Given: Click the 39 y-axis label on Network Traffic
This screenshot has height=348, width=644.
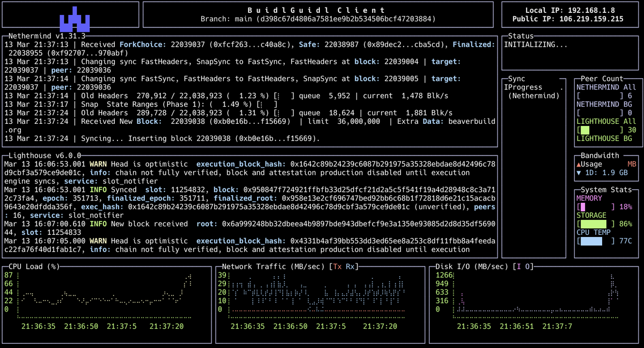Looking at the screenshot, I should (x=222, y=275).
